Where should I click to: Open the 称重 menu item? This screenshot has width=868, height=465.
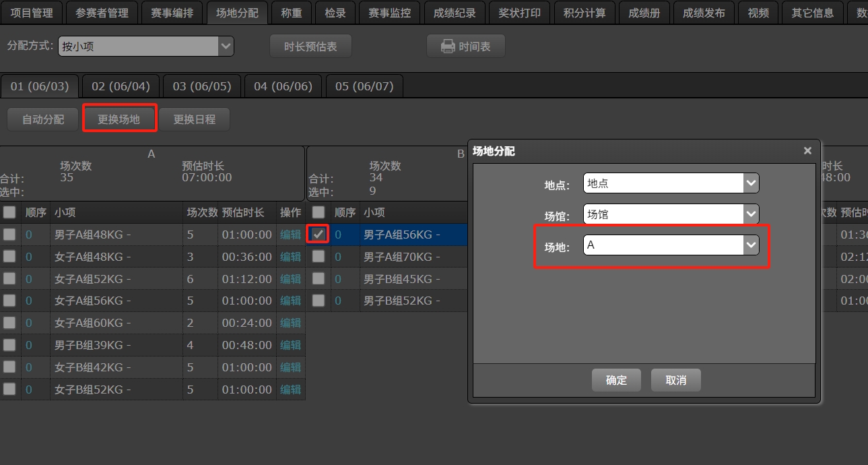[291, 12]
